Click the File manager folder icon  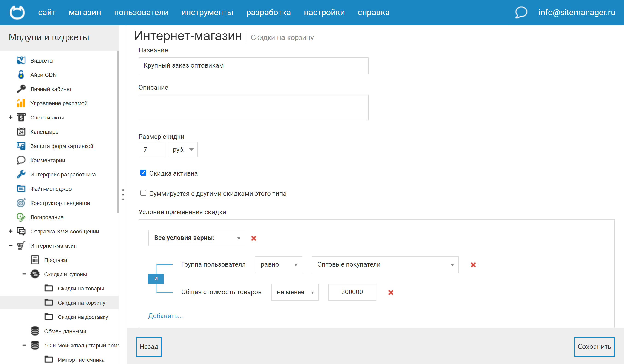click(x=21, y=189)
